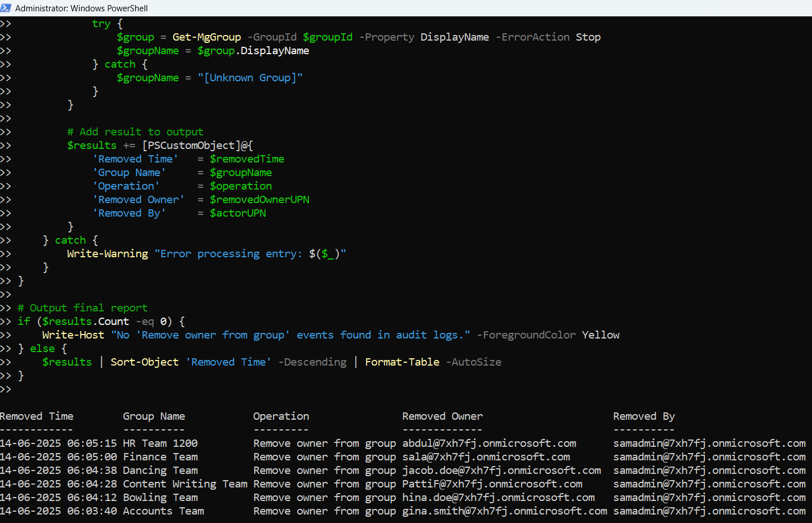Click the PowerShell icon in the title bar

(x=6, y=8)
